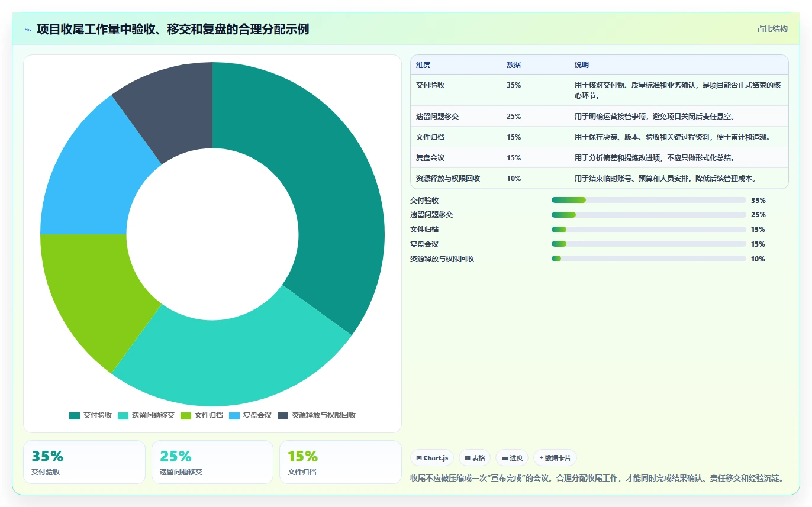This screenshot has height=507, width=812.
Task: Click the 交付验收 progress bar
Action: click(649, 200)
